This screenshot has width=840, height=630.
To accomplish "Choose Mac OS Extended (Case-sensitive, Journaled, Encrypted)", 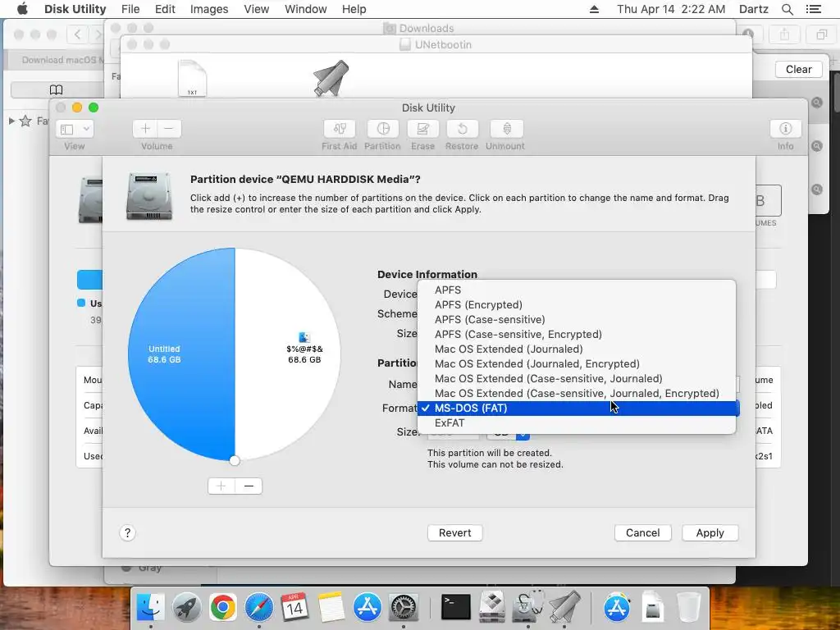I will click(577, 393).
